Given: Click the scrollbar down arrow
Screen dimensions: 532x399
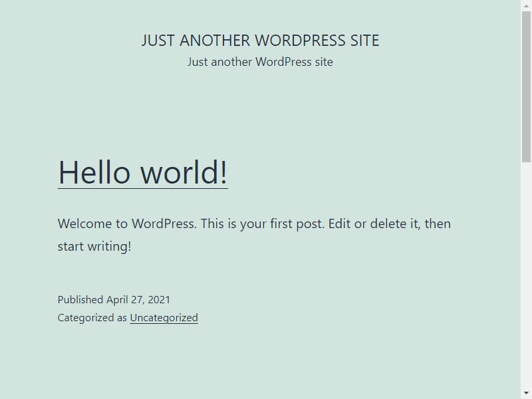Looking at the screenshot, I should [x=526, y=393].
